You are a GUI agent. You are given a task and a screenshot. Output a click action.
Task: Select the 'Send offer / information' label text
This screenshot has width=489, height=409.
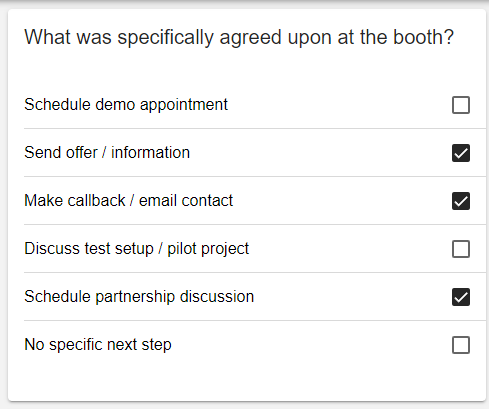point(107,153)
